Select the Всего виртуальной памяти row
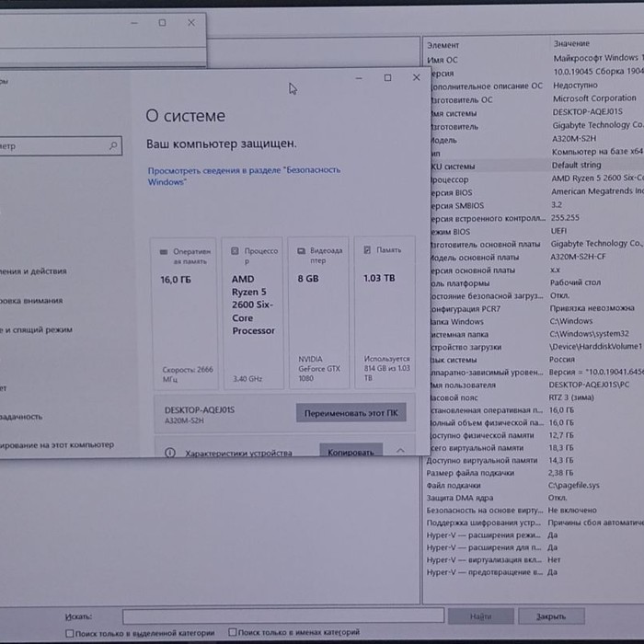 pos(535,448)
